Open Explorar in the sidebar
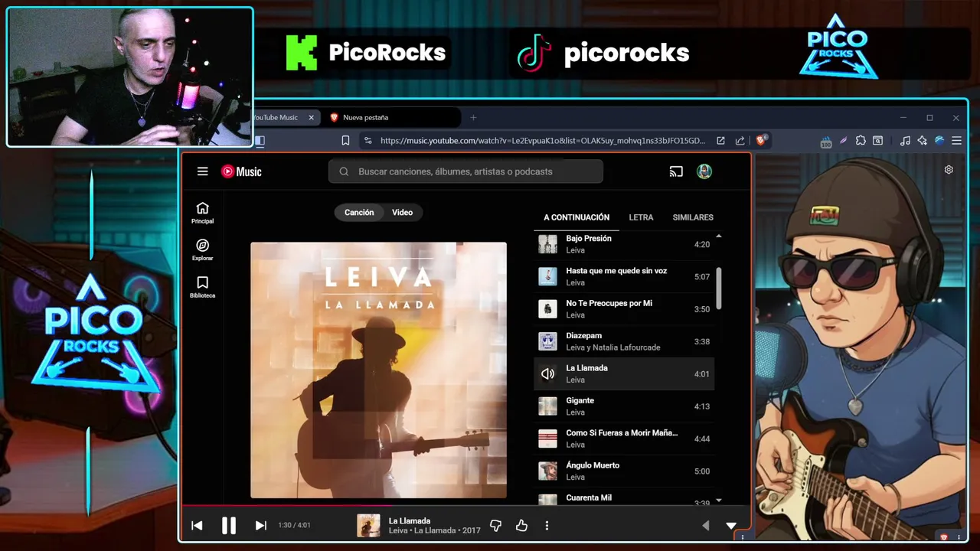 pyautogui.click(x=202, y=250)
